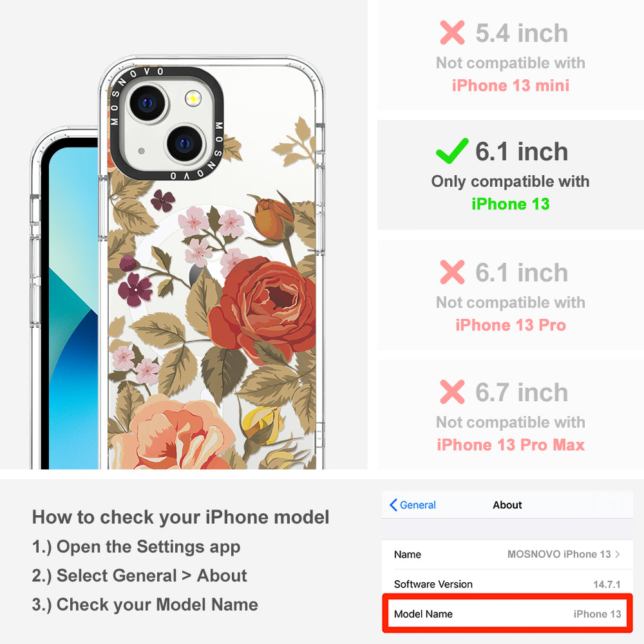Tap the blue back chevron beside General

click(393, 505)
